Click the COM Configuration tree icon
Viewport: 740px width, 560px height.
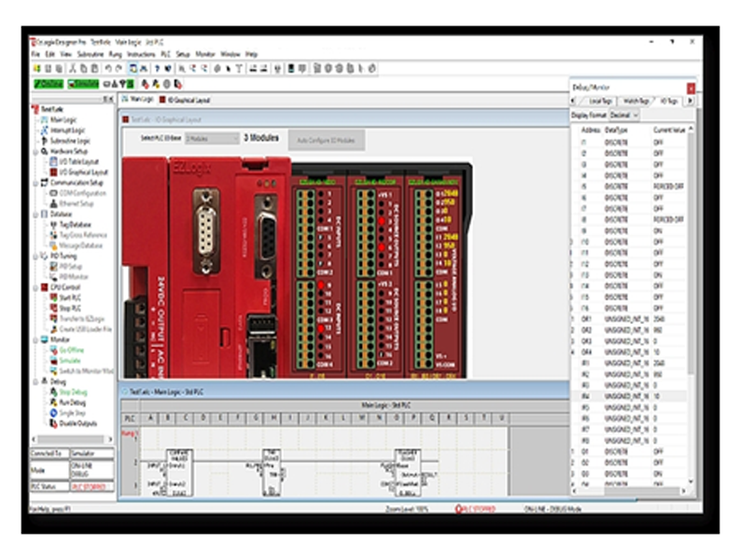point(53,193)
